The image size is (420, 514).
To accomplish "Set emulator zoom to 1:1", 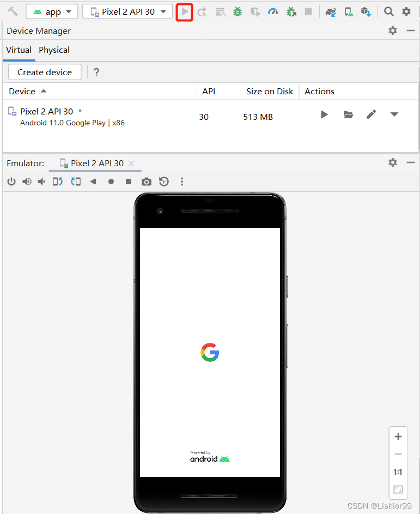I will pyautogui.click(x=398, y=472).
